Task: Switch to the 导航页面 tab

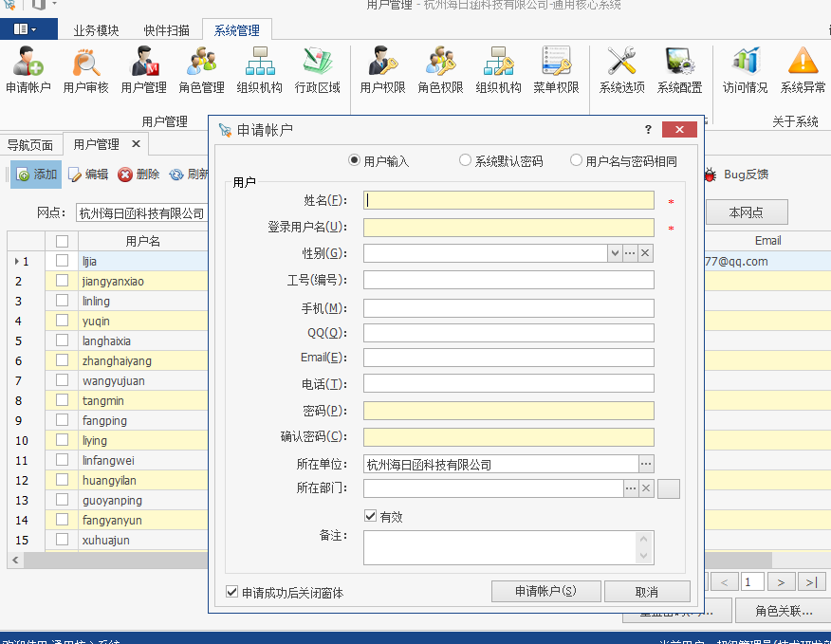Action: pyautogui.click(x=30, y=145)
